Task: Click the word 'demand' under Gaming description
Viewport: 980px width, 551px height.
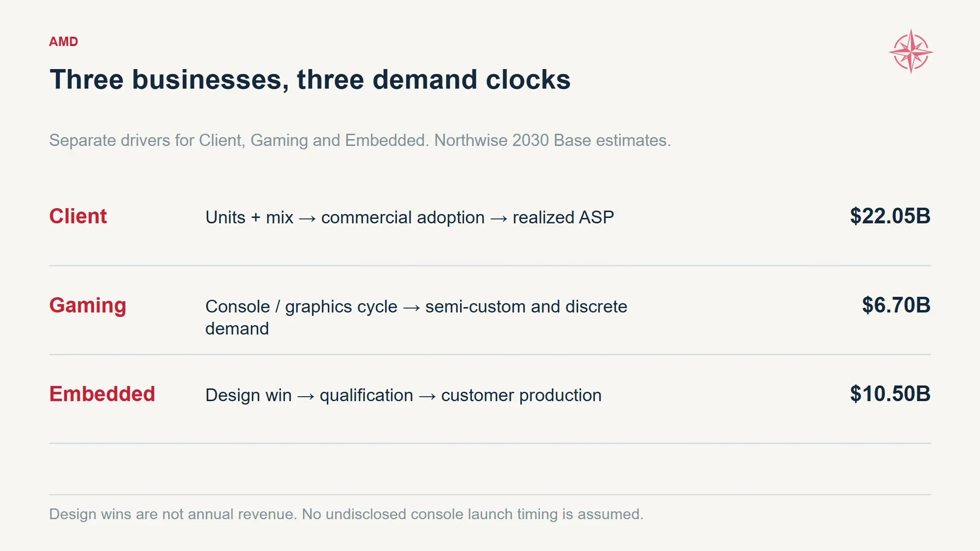Action: pyautogui.click(x=237, y=329)
